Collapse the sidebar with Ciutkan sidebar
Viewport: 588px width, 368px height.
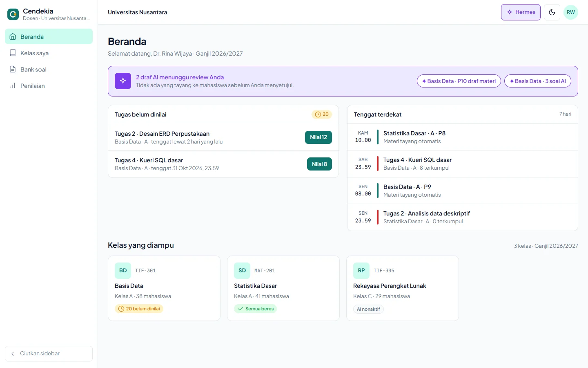pyautogui.click(x=49, y=354)
